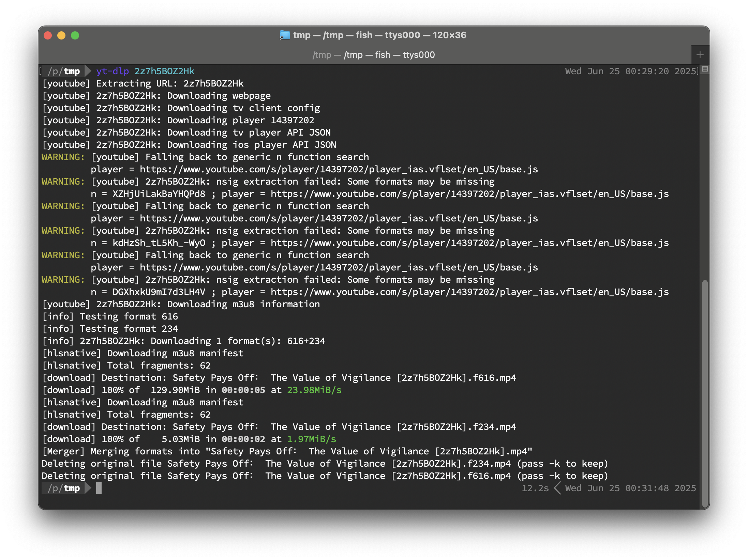
Task: Click 'Deleting original file' line for f234.mp4
Action: [x=325, y=464]
